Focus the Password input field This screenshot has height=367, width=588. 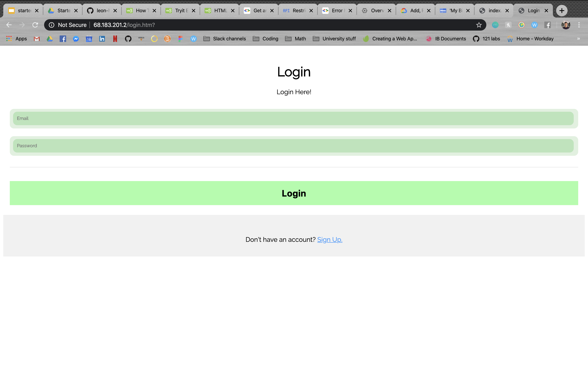293,146
